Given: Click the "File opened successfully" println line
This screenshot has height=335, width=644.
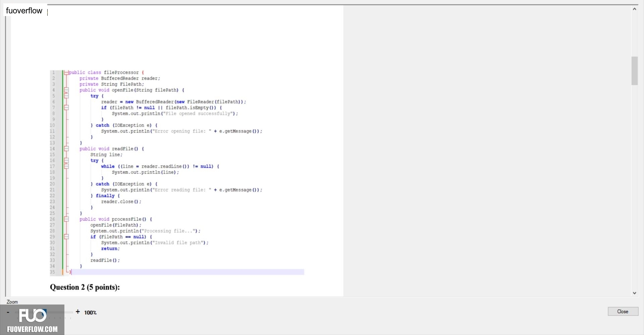Looking at the screenshot, I should pyautogui.click(x=175, y=114).
